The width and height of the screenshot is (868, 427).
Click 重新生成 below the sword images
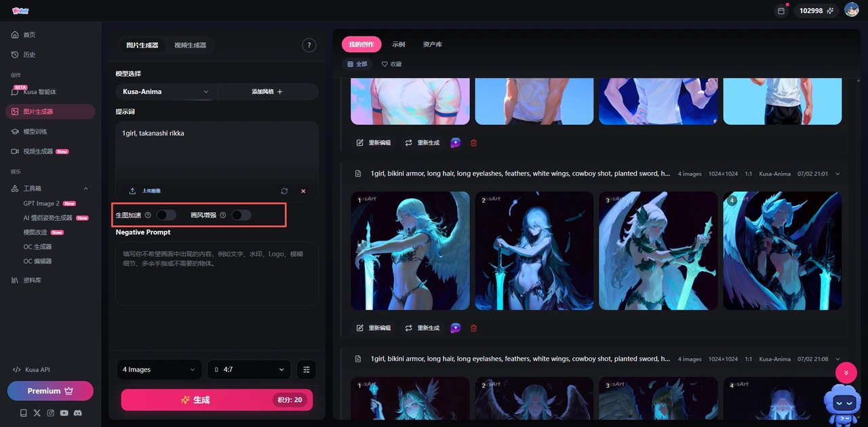(423, 328)
